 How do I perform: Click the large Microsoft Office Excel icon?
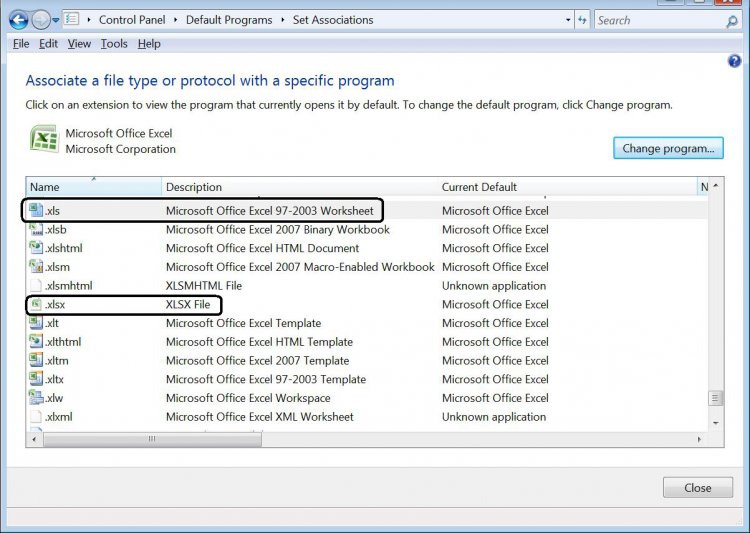(44, 139)
